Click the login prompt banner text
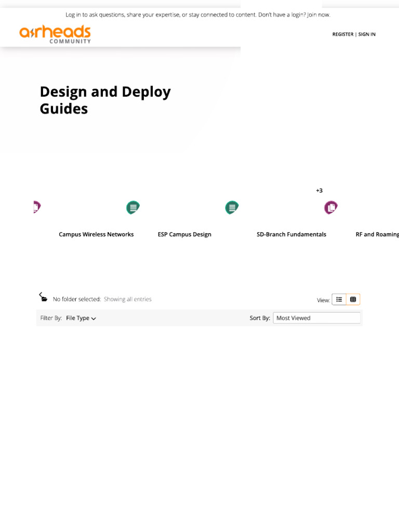The height and width of the screenshot is (532, 399). (198, 15)
